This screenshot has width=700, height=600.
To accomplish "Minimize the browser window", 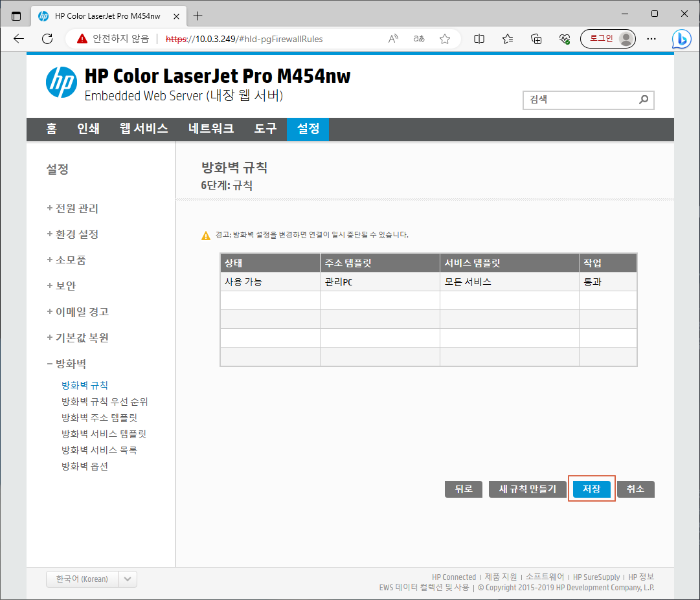I will click(x=625, y=14).
